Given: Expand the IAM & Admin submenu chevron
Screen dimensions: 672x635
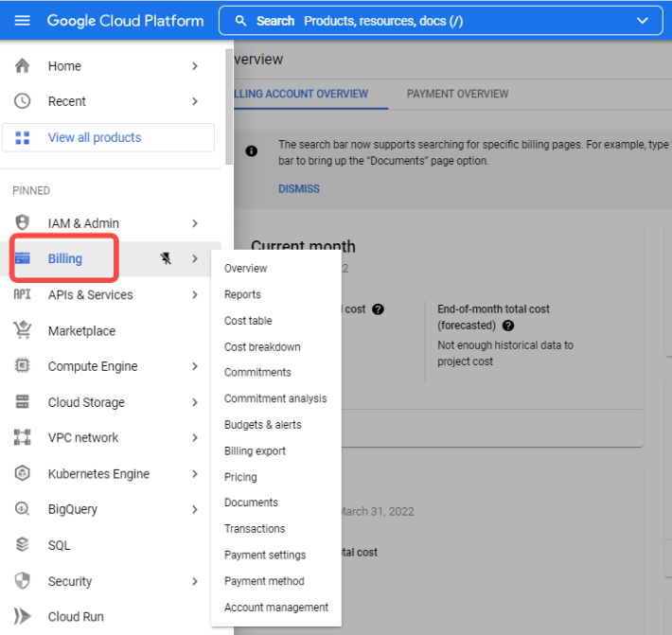Looking at the screenshot, I should click(x=195, y=223).
